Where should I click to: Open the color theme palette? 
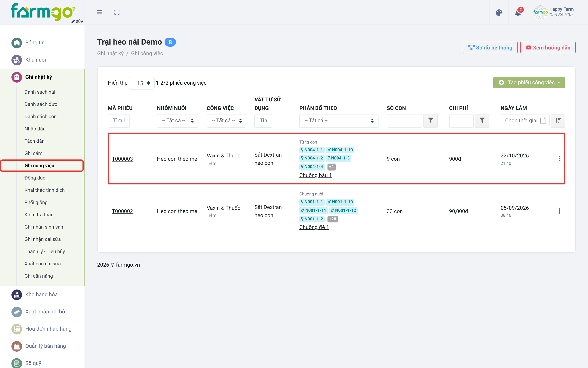pos(499,13)
